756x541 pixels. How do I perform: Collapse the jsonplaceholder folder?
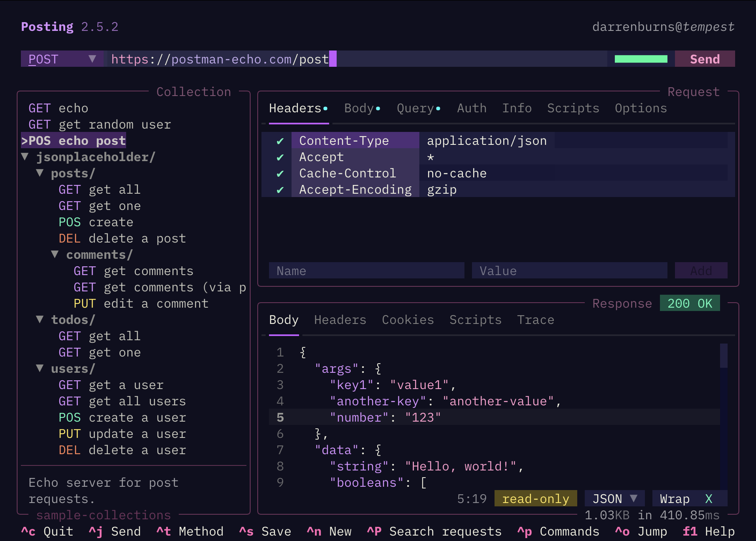coord(25,157)
